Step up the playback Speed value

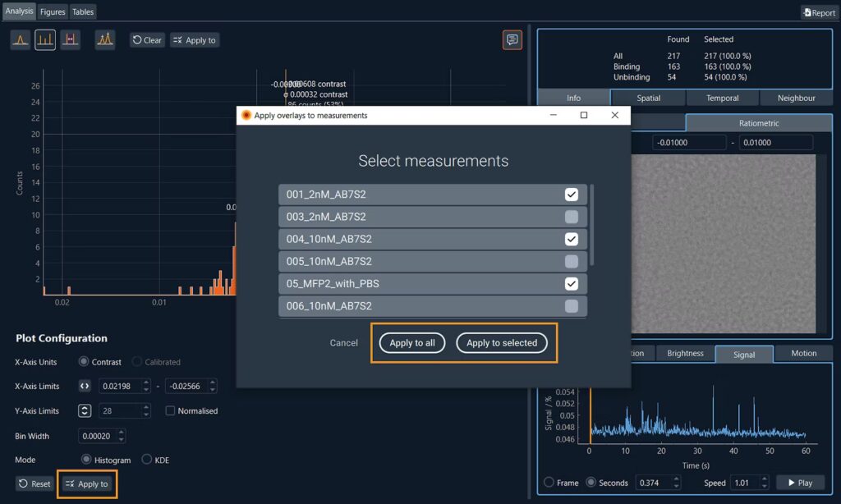pyautogui.click(x=765, y=479)
